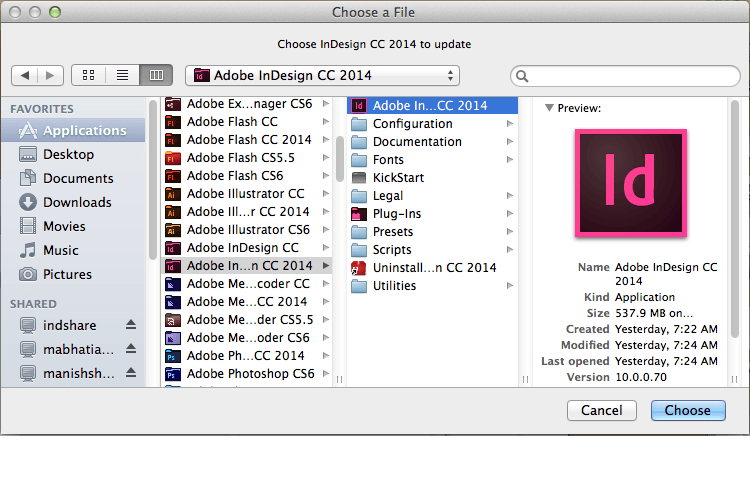Click the Adobe Flash CC 2014 icon

[x=173, y=140]
